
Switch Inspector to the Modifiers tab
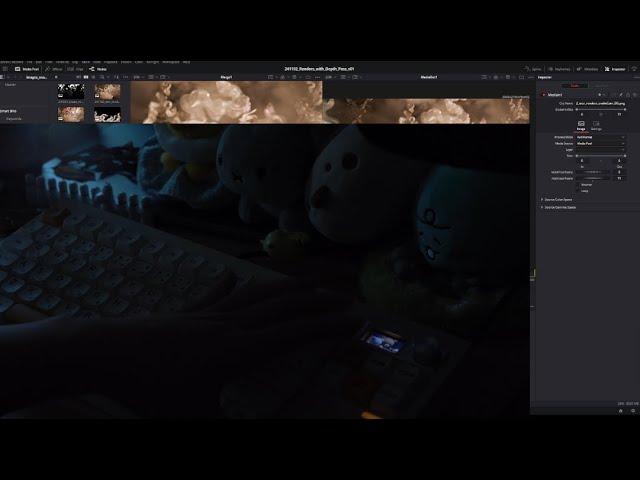(601, 86)
